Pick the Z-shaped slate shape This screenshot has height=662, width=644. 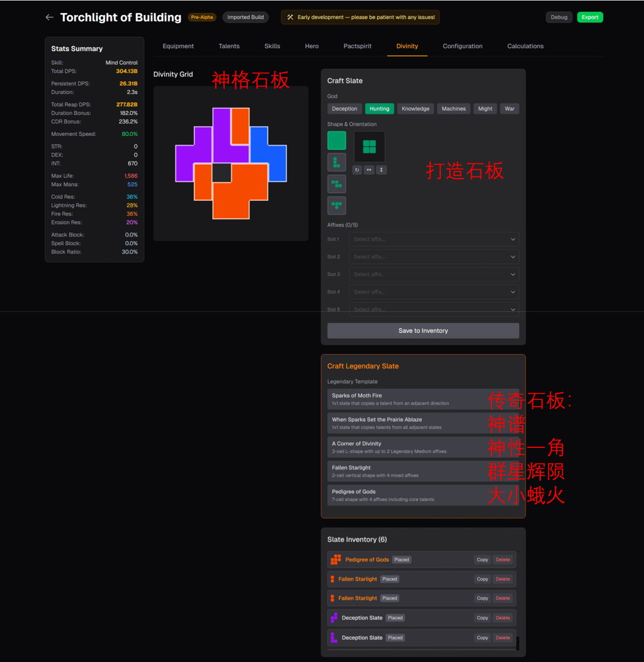point(336,184)
